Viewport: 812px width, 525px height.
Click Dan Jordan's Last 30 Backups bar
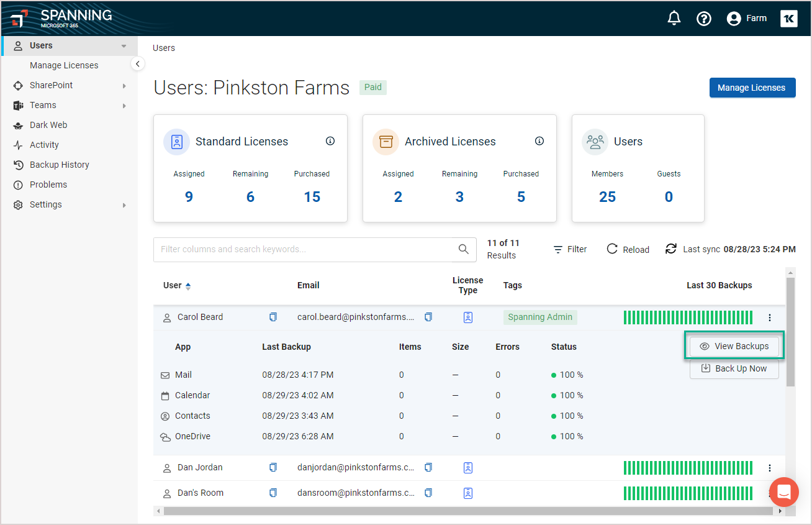(688, 468)
